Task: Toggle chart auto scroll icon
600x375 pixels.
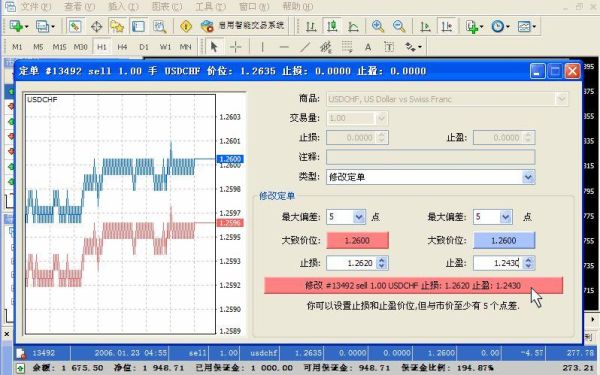Action: click(425, 26)
